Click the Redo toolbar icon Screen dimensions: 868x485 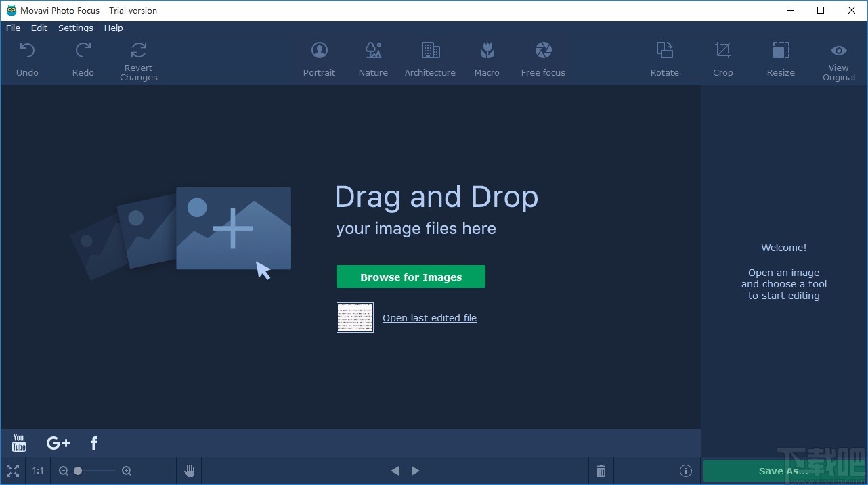[x=83, y=51]
